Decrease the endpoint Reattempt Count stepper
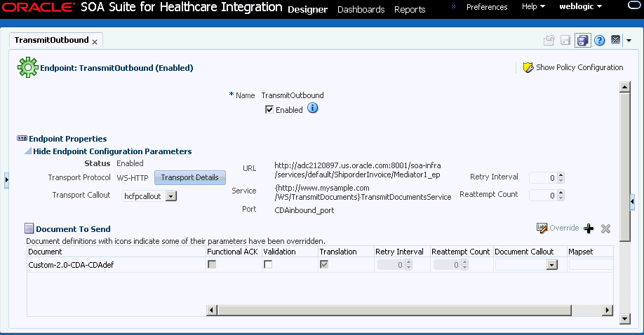The width and height of the screenshot is (644, 335). (561, 198)
